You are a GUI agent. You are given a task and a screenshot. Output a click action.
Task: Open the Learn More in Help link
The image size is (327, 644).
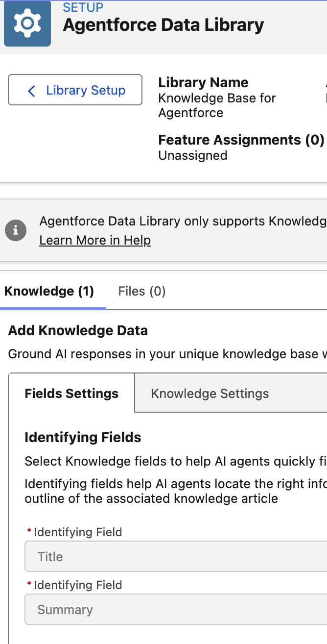tap(95, 240)
